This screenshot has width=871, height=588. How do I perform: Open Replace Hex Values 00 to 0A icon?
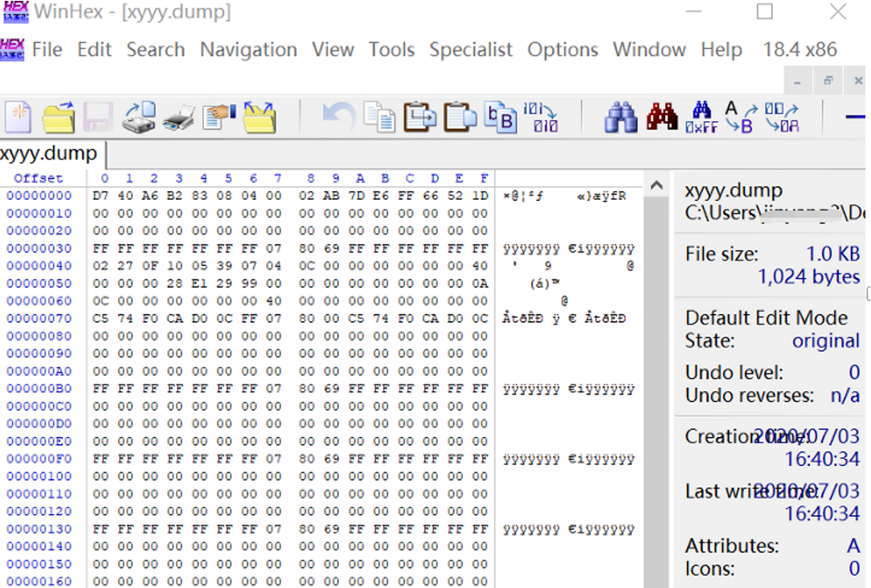782,117
